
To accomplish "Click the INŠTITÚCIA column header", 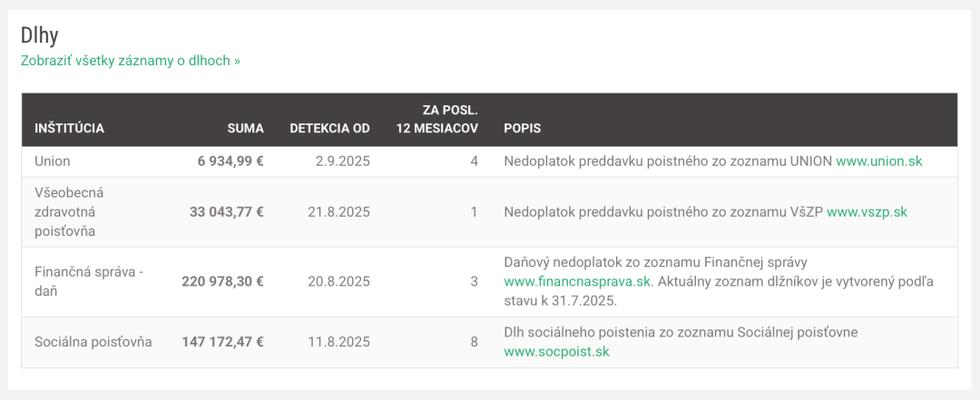I will pyautogui.click(x=69, y=129).
